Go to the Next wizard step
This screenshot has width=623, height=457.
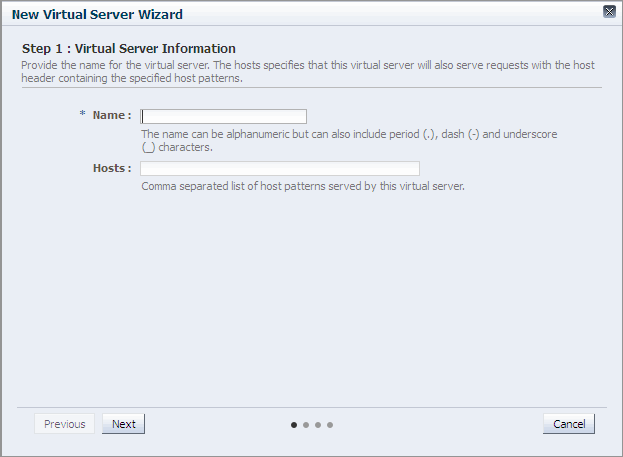124,424
